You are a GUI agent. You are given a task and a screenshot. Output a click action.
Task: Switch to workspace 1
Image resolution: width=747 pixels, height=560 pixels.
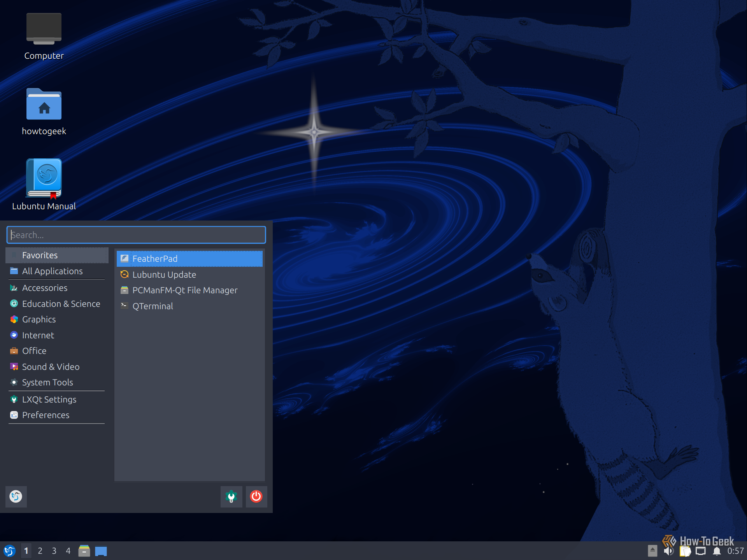tap(26, 551)
